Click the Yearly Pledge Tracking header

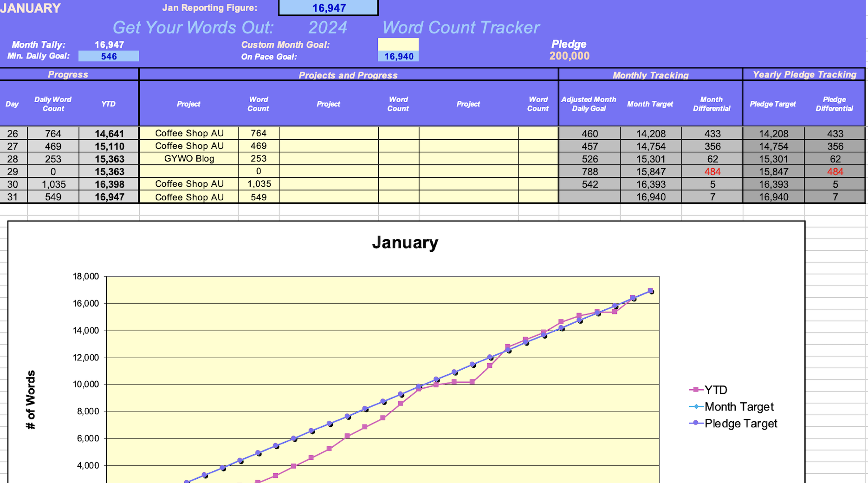804,74
